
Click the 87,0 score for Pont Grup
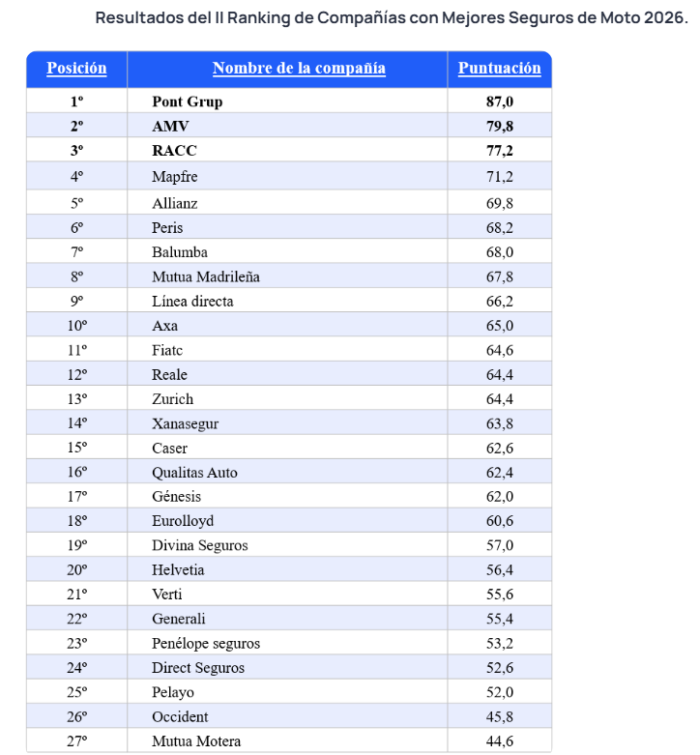click(x=500, y=102)
